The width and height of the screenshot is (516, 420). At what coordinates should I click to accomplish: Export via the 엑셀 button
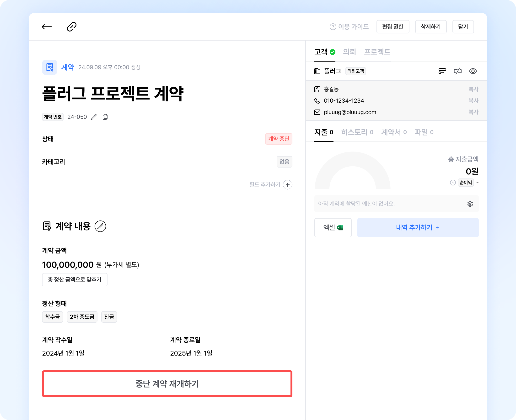(333, 228)
